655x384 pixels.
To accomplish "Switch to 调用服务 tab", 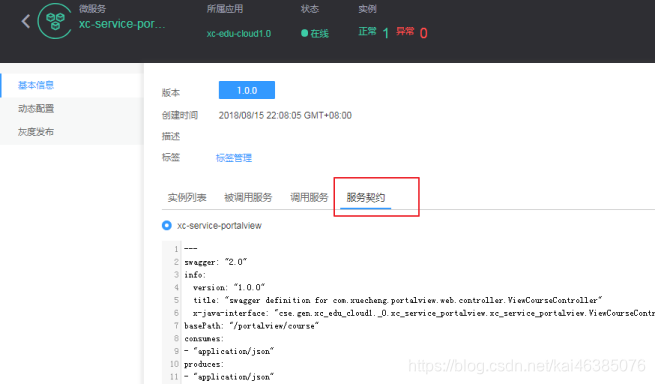I will (309, 198).
